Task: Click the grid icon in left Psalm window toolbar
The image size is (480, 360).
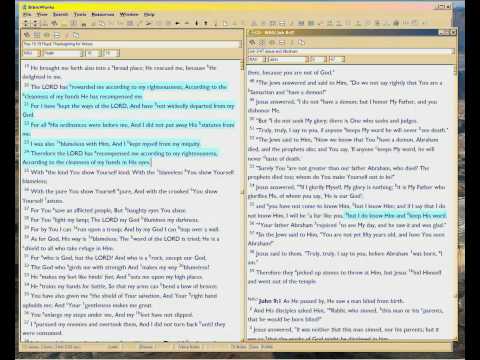Action: point(37,35)
